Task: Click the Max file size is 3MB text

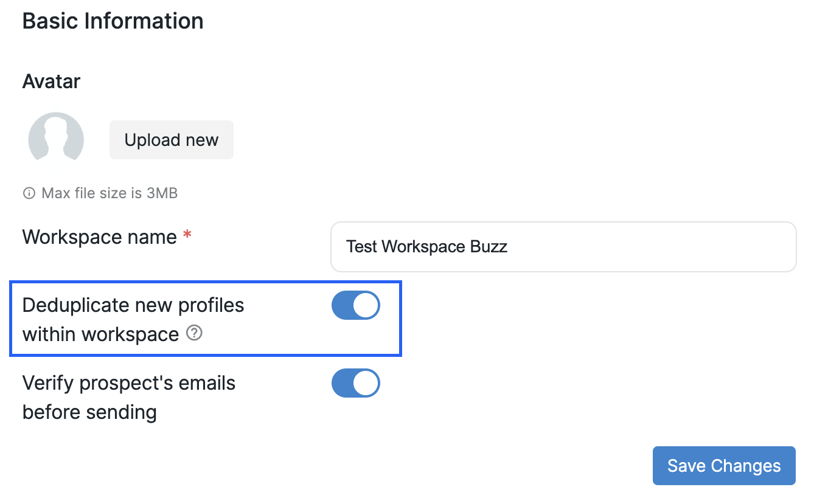Action: tap(110, 194)
